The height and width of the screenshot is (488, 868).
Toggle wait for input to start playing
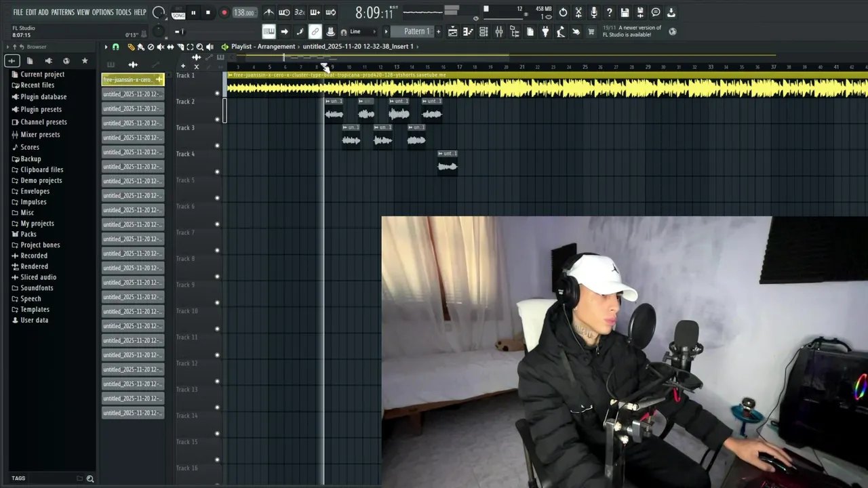(284, 12)
